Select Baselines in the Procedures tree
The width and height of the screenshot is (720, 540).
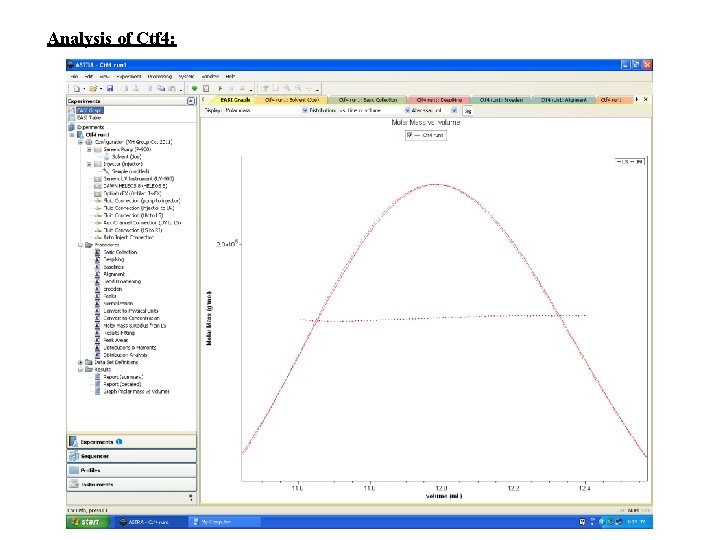pyautogui.click(x=113, y=267)
